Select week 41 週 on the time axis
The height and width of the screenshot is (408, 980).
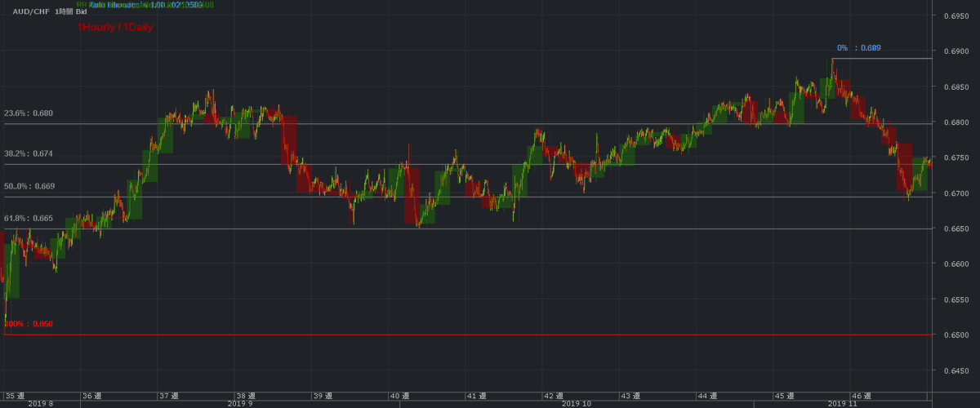click(x=476, y=396)
